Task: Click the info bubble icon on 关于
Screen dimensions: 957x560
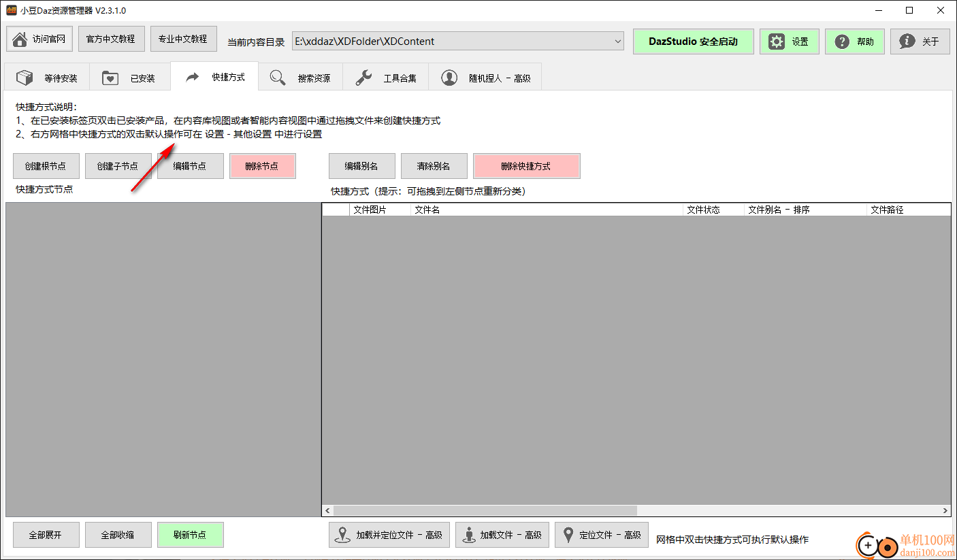Action: 907,42
